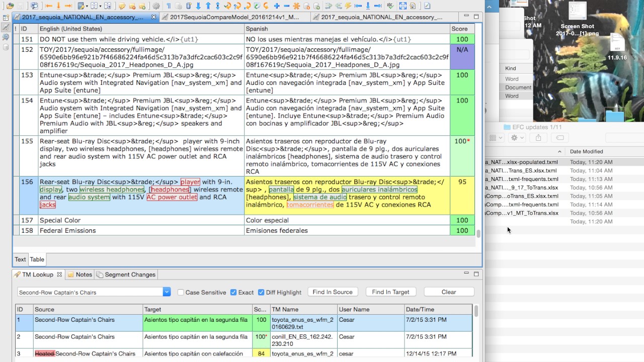Select TM match row 2 conill_EN_ES
644x362 pixels.
244,340
